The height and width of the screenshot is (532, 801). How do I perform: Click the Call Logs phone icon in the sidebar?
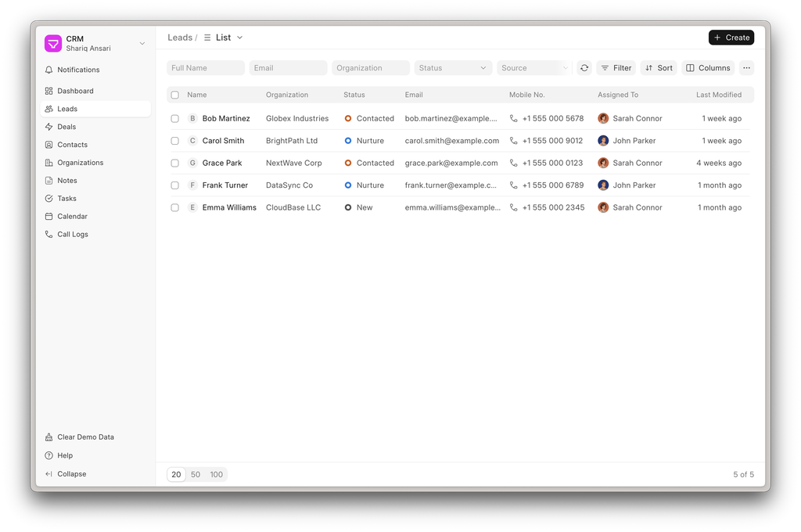point(49,234)
